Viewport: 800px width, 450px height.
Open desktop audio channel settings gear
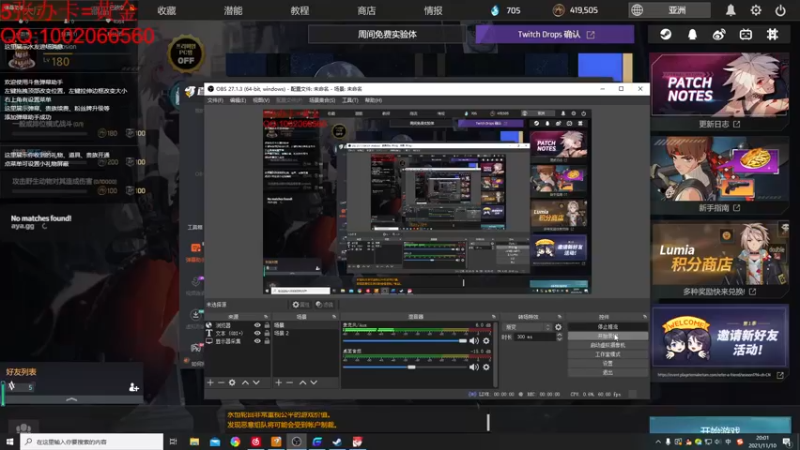tap(486, 367)
